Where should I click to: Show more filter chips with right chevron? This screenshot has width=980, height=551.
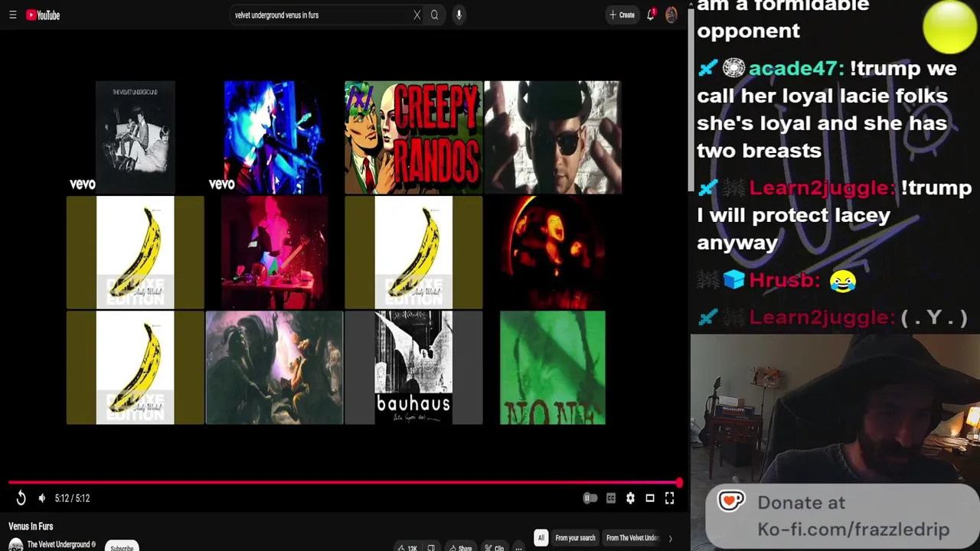coord(670,538)
